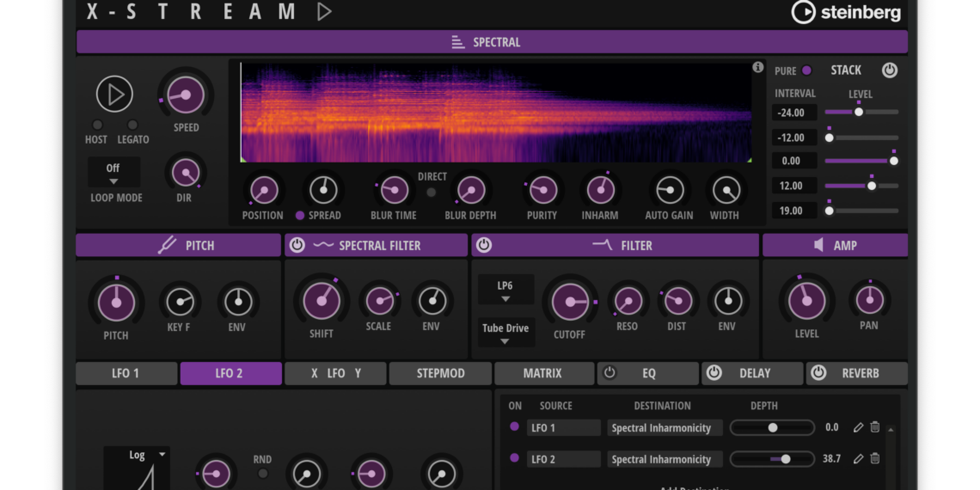The width and height of the screenshot is (980, 490).
Task: Click the play triangle next to X-STREAM title
Action: click(x=324, y=12)
